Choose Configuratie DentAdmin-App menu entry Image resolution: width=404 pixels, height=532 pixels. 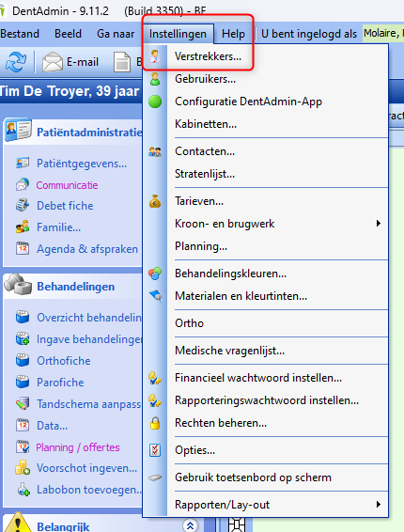(265, 102)
